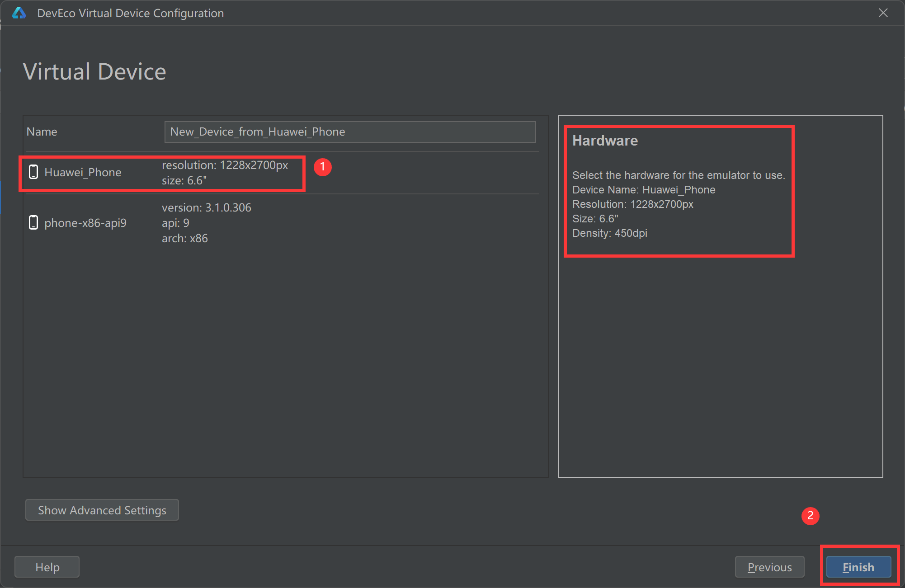This screenshot has height=588, width=905.
Task: Click the Device Name: Huawei_Phone line
Action: pyautogui.click(x=643, y=190)
